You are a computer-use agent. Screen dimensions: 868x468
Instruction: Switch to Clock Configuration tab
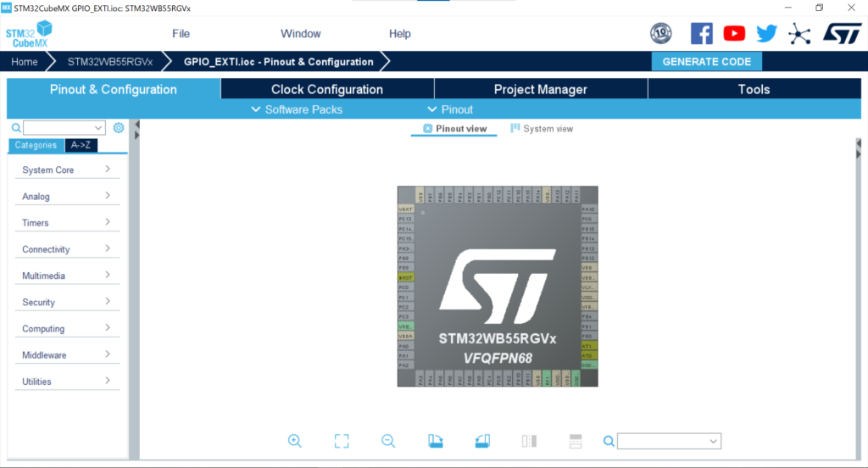click(x=327, y=89)
